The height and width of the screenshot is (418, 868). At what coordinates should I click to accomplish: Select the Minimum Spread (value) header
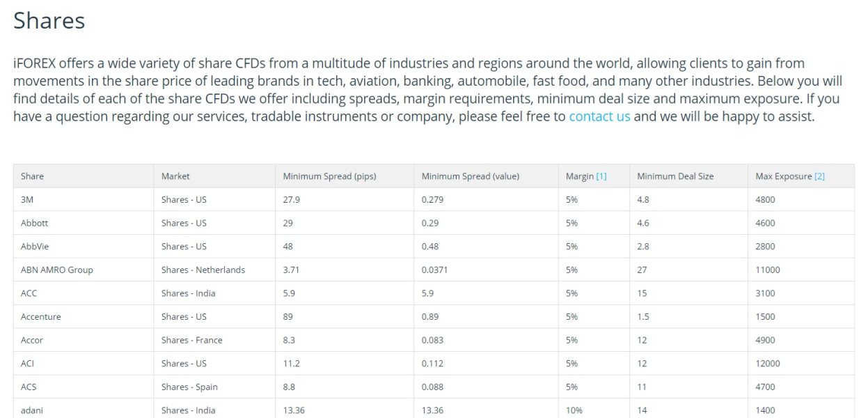471,176
